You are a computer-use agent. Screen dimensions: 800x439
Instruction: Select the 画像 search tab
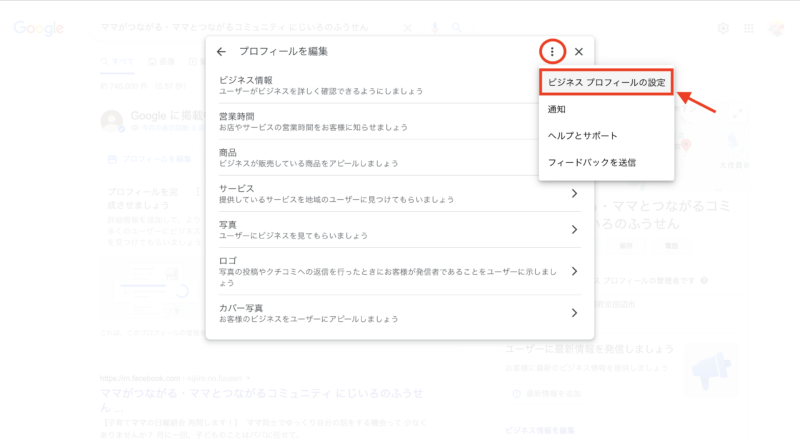[161, 62]
